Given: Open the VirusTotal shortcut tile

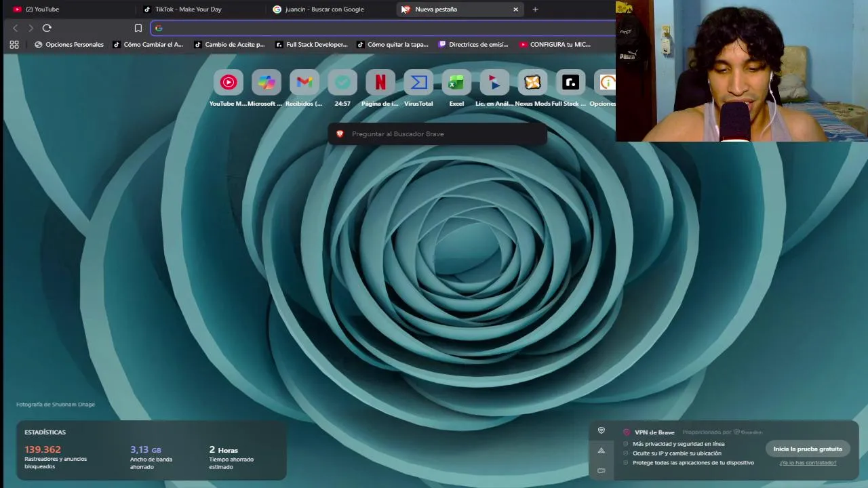Looking at the screenshot, I should pyautogui.click(x=418, y=83).
